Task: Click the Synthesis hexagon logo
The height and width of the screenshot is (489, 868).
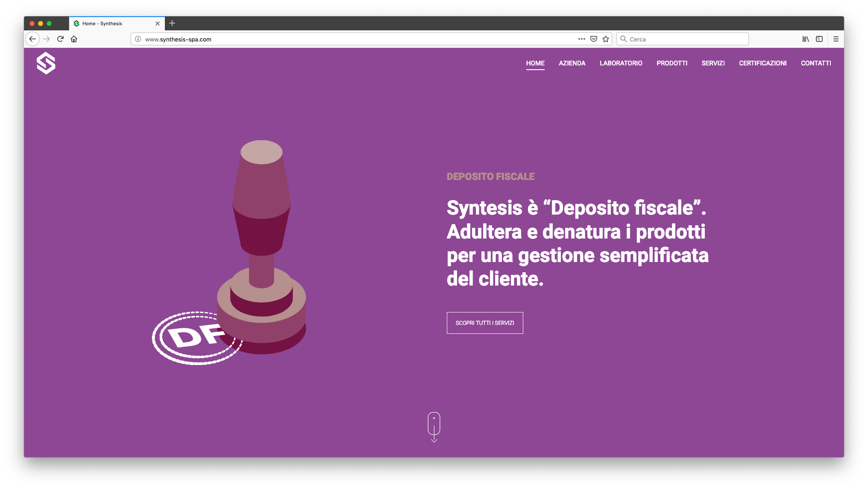Action: 46,63
